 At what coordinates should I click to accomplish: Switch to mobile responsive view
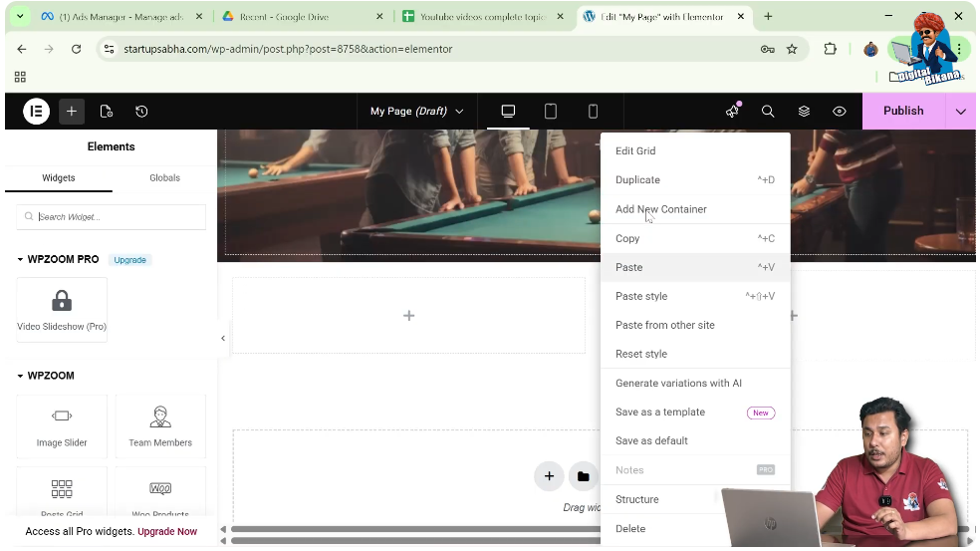coord(594,112)
